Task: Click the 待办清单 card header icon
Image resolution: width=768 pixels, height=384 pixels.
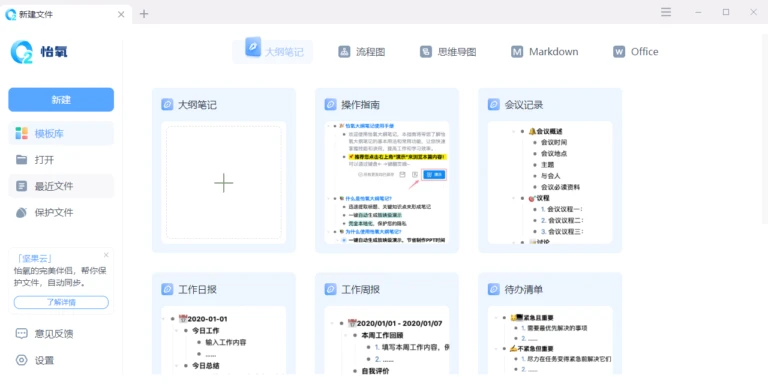Action: tap(494, 289)
